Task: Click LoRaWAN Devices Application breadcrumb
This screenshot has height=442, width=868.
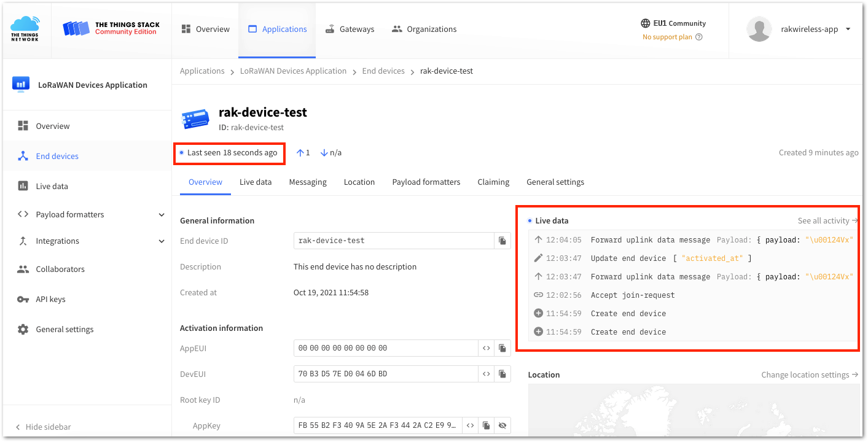Action: (293, 71)
